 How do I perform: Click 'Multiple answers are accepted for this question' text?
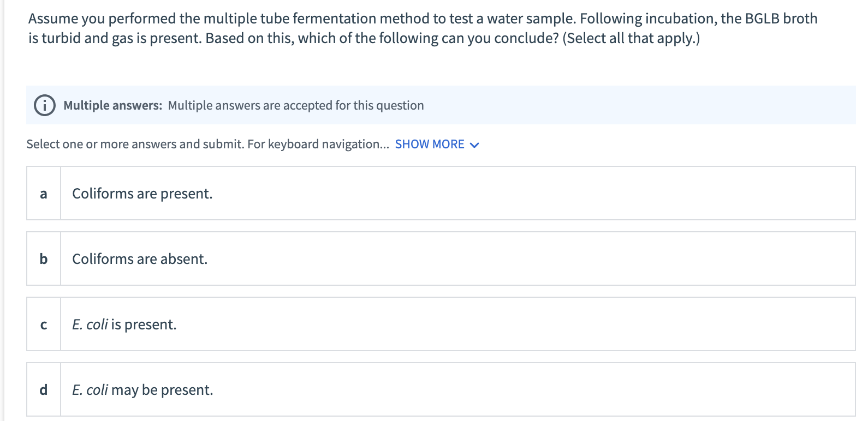[x=295, y=105]
